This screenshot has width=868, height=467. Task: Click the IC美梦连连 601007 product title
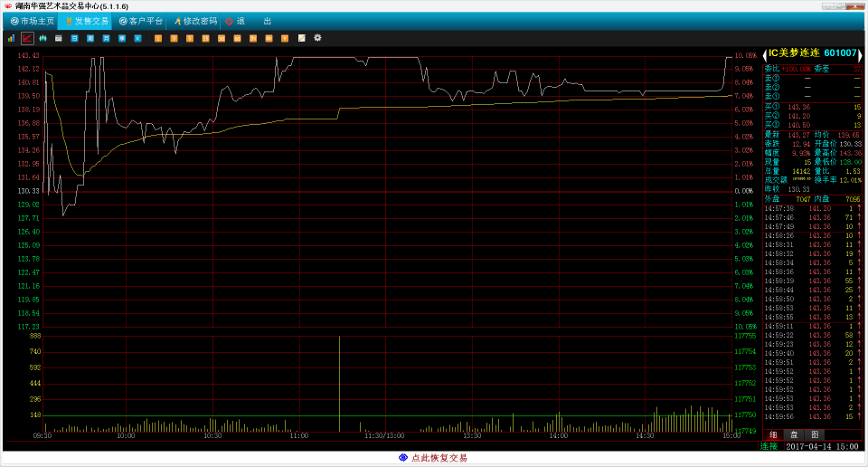pos(812,53)
